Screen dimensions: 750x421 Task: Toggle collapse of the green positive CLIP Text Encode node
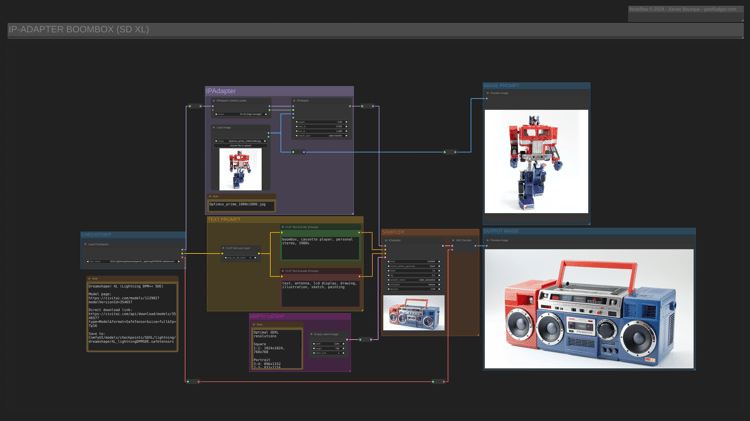pyautogui.click(x=284, y=228)
